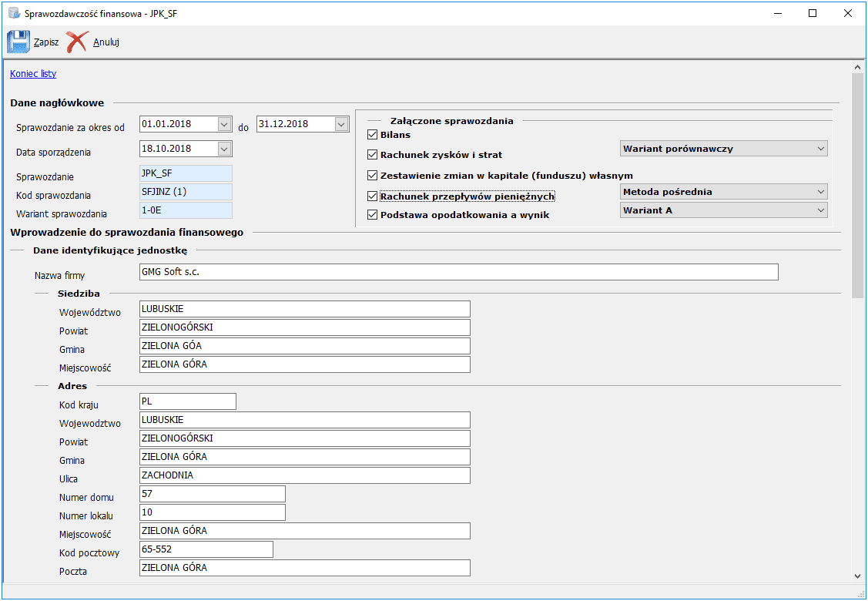Click the Wariant sprawozdania field 1-0E
Image resolution: width=868 pixels, height=601 pixels.
coord(186,210)
